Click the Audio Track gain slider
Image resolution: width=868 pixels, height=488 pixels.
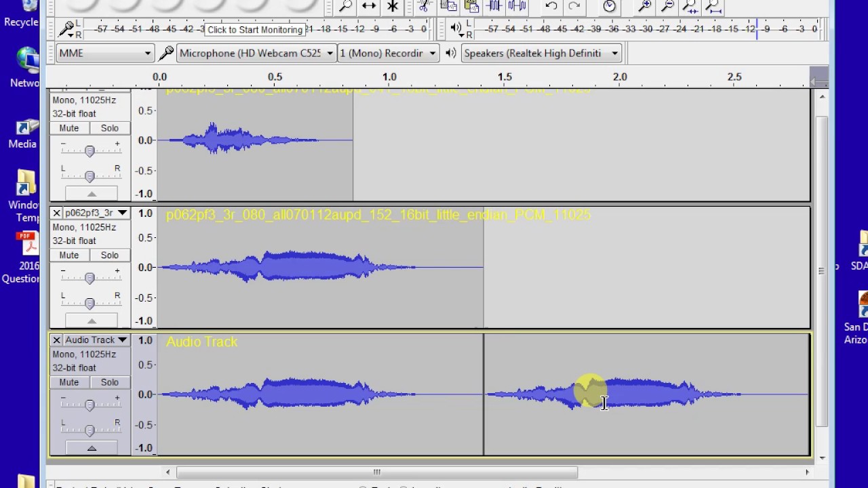90,405
